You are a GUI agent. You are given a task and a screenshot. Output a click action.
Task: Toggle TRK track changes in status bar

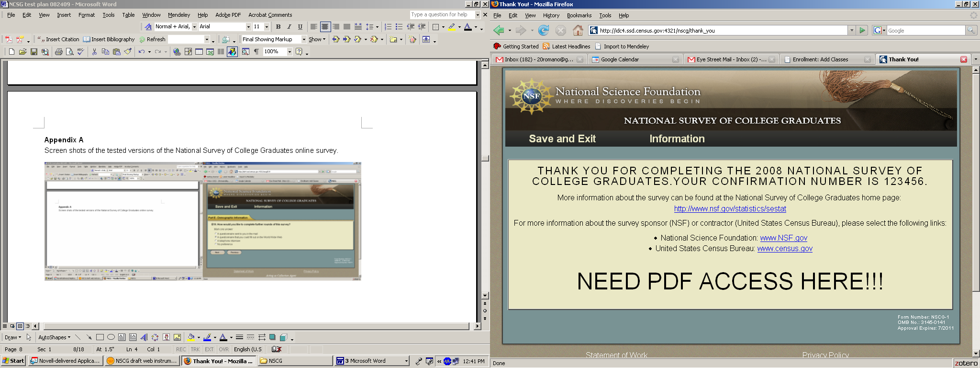point(195,349)
